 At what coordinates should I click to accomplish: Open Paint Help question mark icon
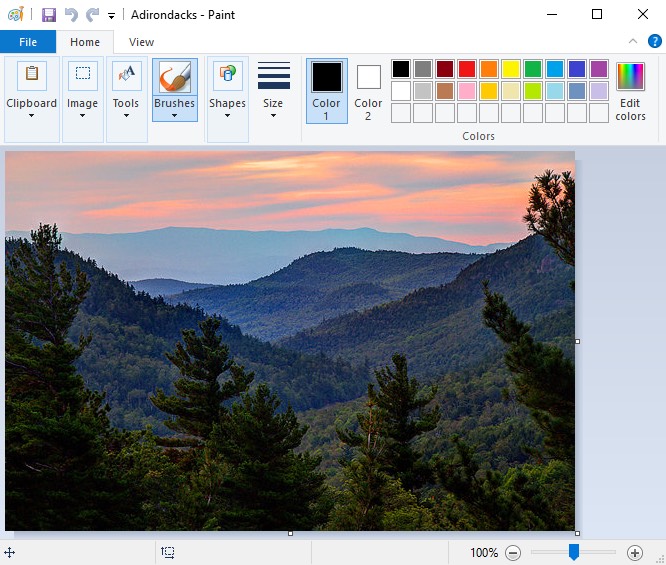655,42
